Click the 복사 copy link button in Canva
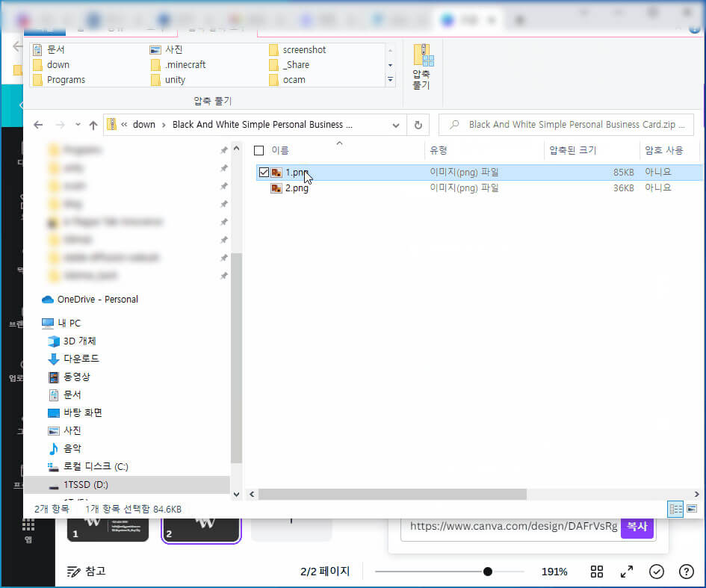 tap(637, 526)
